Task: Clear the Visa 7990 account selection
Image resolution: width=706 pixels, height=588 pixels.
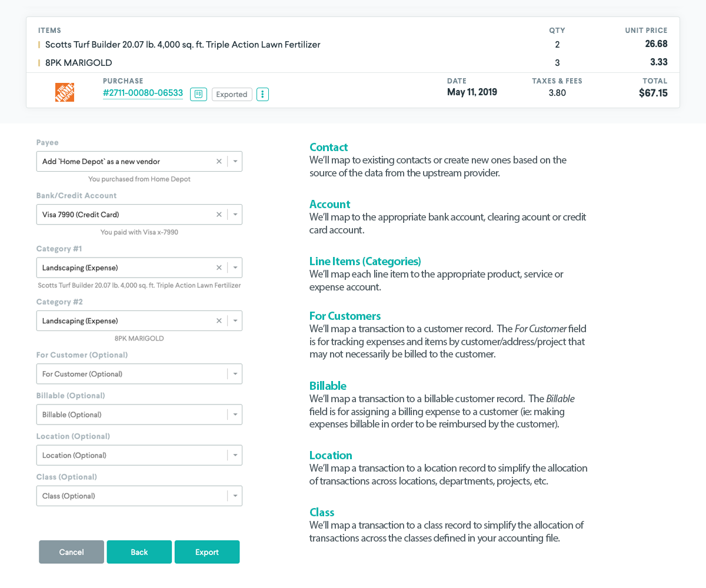Action: (x=219, y=215)
